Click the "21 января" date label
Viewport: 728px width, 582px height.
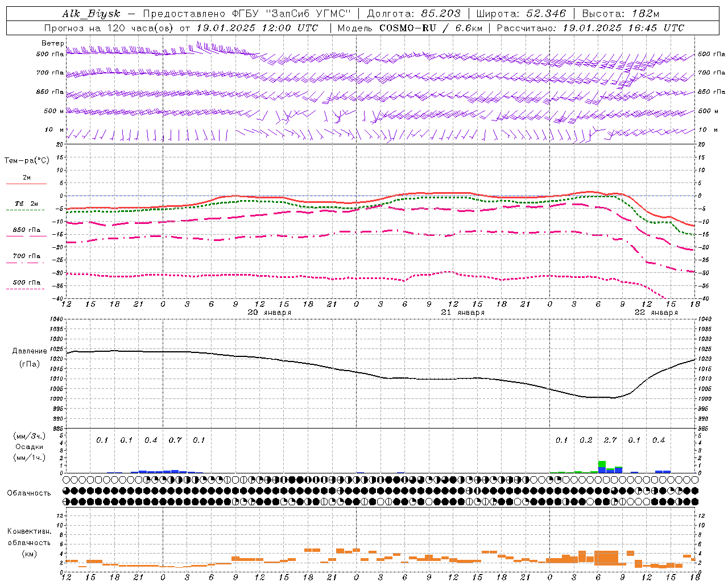pyautogui.click(x=463, y=313)
